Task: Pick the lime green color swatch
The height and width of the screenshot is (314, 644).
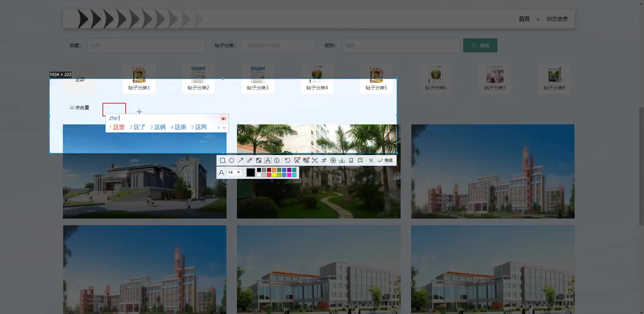Action: coord(279,175)
